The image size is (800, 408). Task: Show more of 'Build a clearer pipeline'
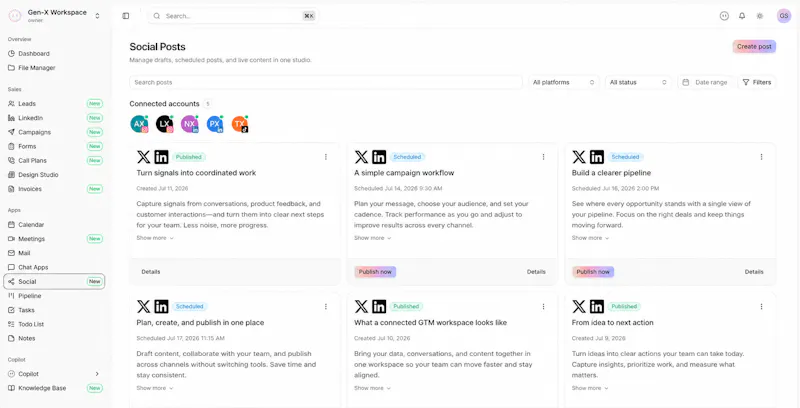coord(590,238)
